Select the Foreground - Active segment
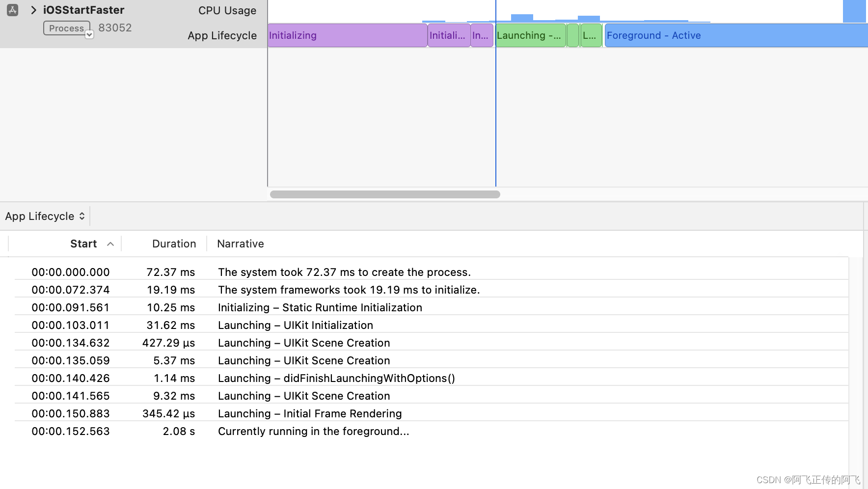 736,35
